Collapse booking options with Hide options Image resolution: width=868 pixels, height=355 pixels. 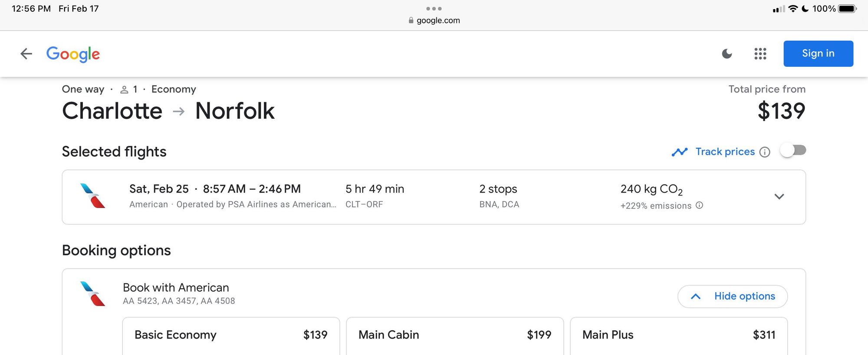tap(732, 296)
